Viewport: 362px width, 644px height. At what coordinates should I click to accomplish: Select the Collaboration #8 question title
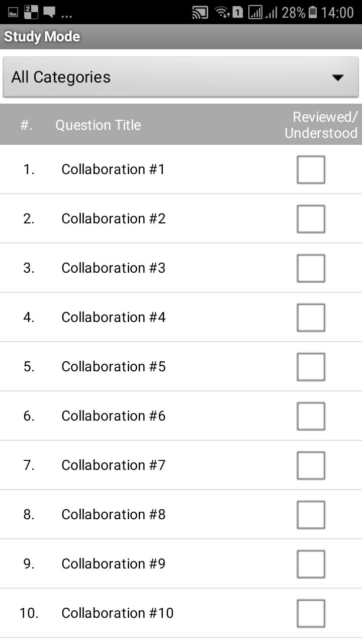113,515
